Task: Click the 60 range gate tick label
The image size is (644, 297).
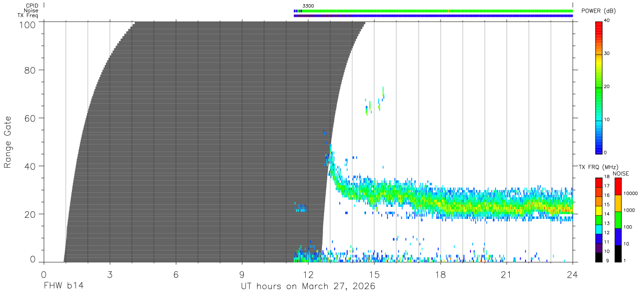Action: (29, 118)
